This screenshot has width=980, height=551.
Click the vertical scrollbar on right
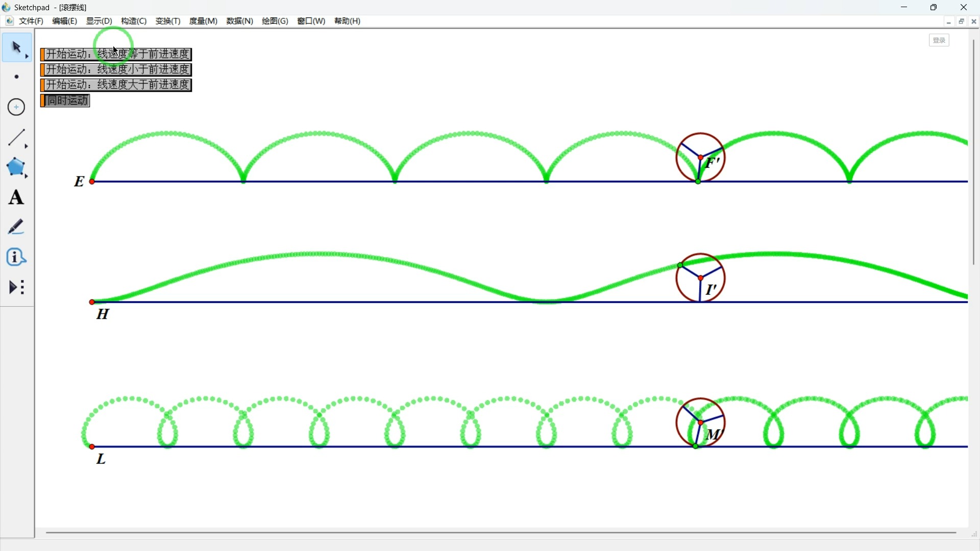[974, 152]
